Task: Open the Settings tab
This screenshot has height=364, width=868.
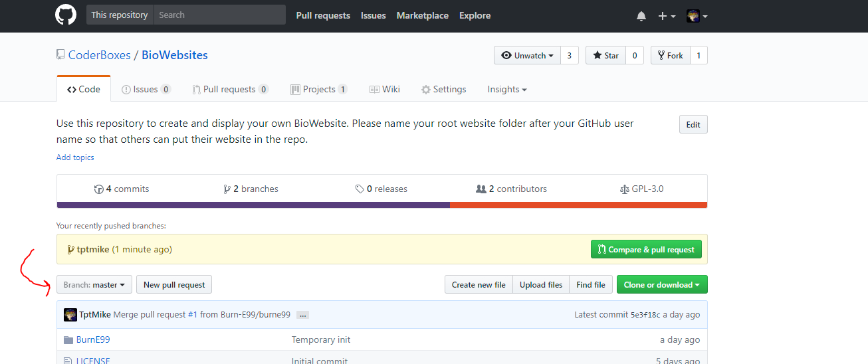Action: coord(444,89)
